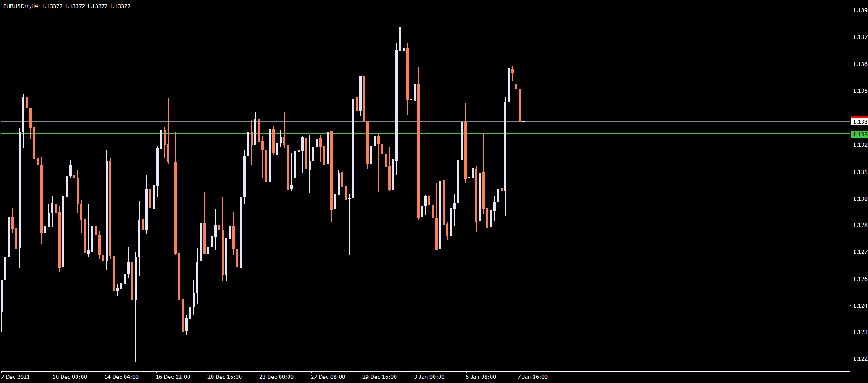Click the 1.131 price scale label
This screenshot has width=868, height=383.
click(860, 172)
